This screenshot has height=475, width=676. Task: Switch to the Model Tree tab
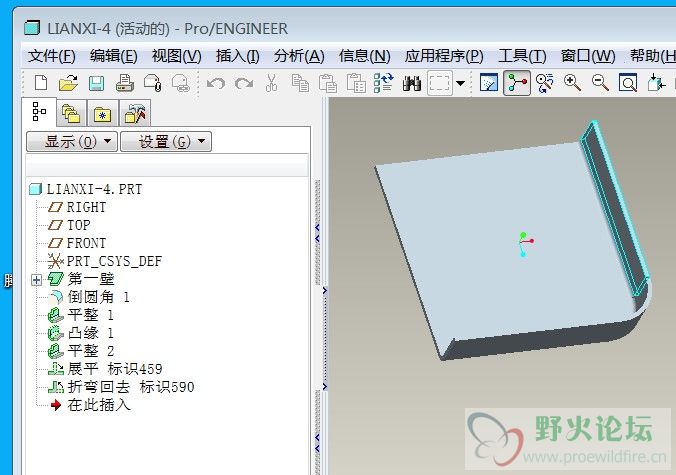point(39,112)
